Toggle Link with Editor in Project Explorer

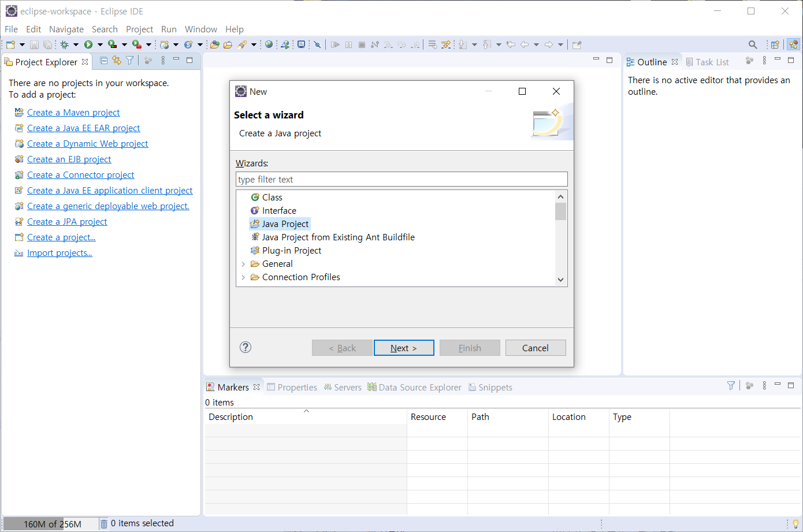pyautogui.click(x=117, y=60)
